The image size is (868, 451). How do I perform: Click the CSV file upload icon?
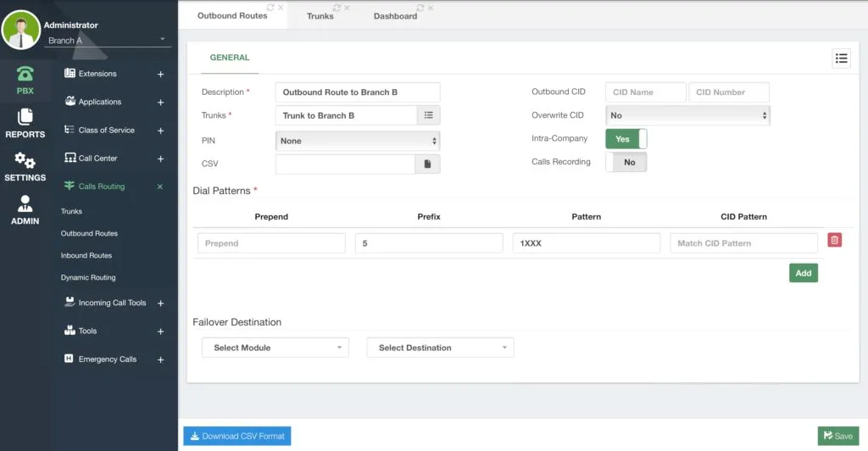click(x=427, y=164)
